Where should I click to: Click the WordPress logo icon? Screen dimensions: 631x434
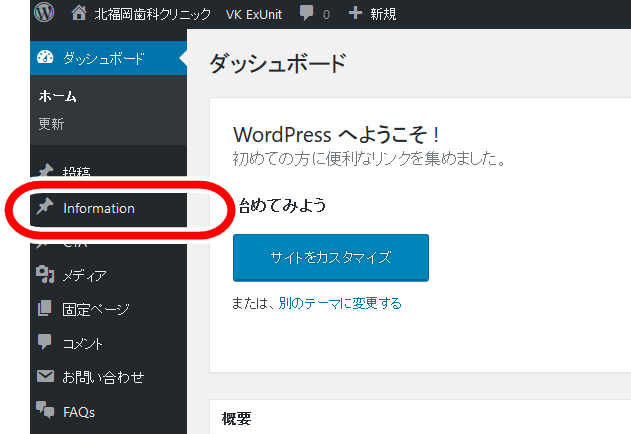coord(44,12)
